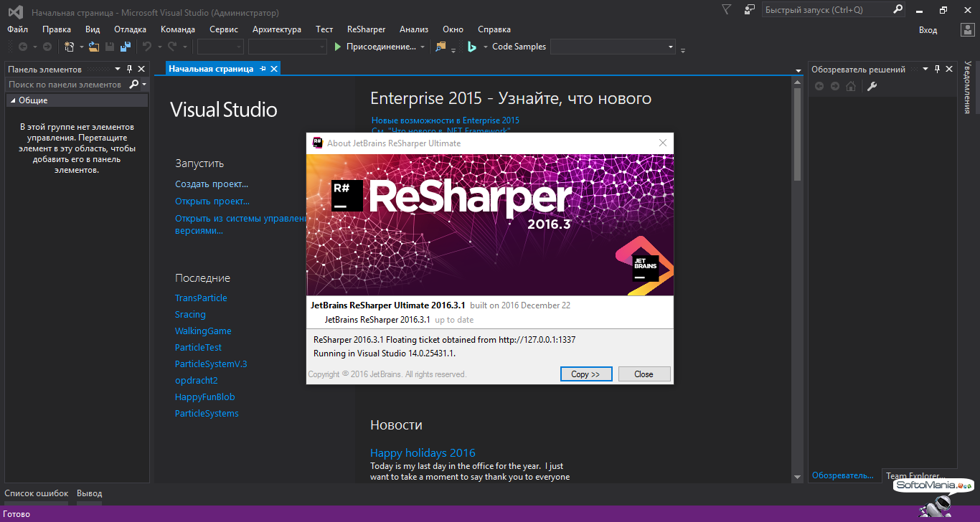Open the Happy holidays 2016 news link
This screenshot has width=980, height=522.
[423, 453]
